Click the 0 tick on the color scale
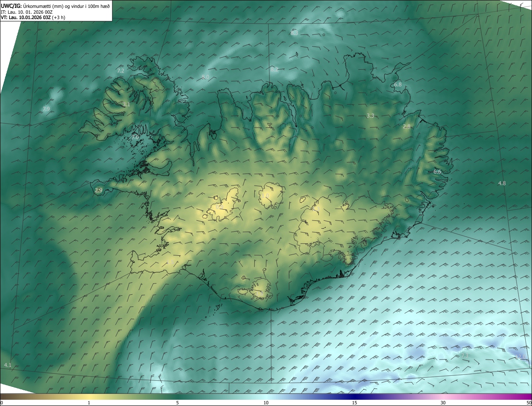 click(x=2, y=403)
